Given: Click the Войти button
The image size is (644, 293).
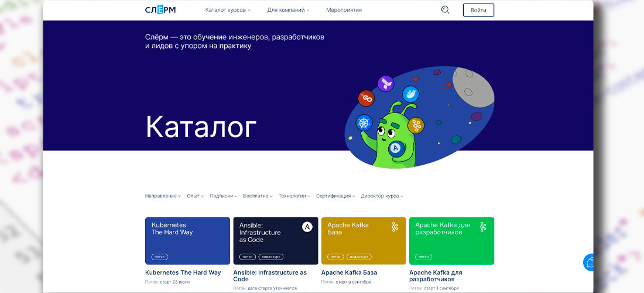Looking at the screenshot, I should click(x=478, y=10).
